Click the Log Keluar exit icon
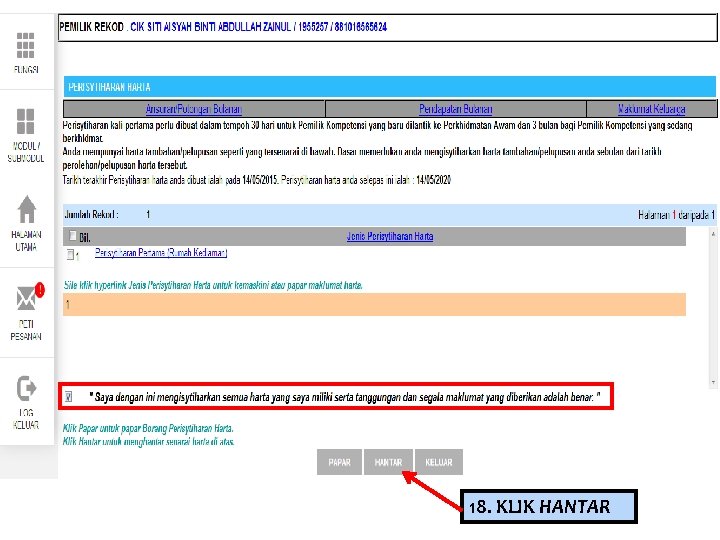Viewport: 720px width, 540px height. (x=26, y=388)
